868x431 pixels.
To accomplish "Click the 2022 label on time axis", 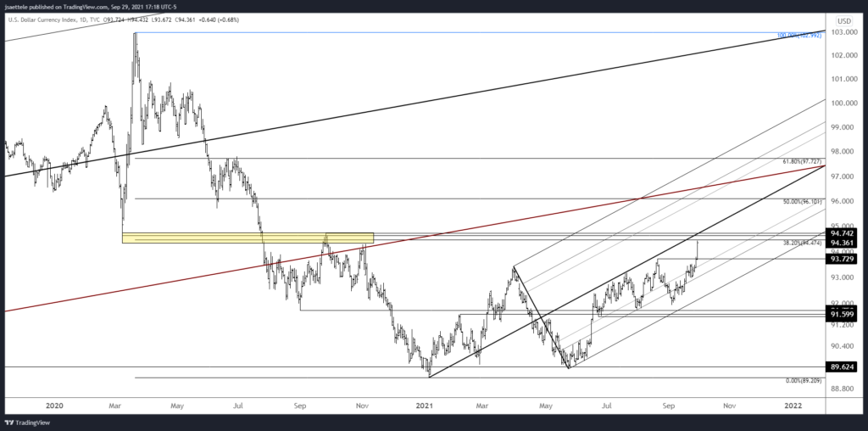I will (x=794, y=405).
